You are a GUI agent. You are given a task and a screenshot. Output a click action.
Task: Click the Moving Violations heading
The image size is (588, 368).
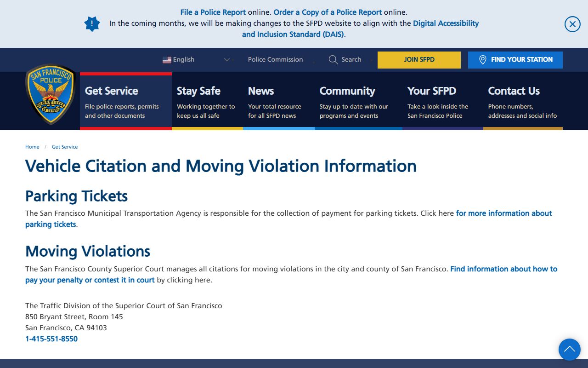click(x=88, y=251)
